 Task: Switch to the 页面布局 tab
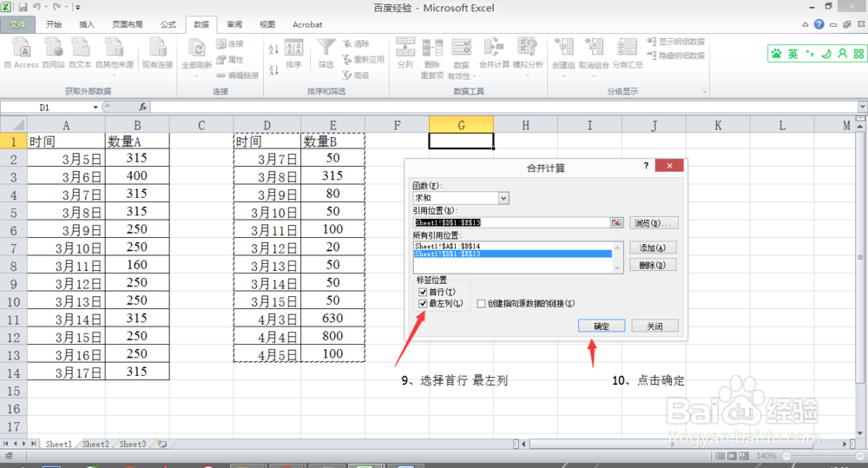(128, 24)
